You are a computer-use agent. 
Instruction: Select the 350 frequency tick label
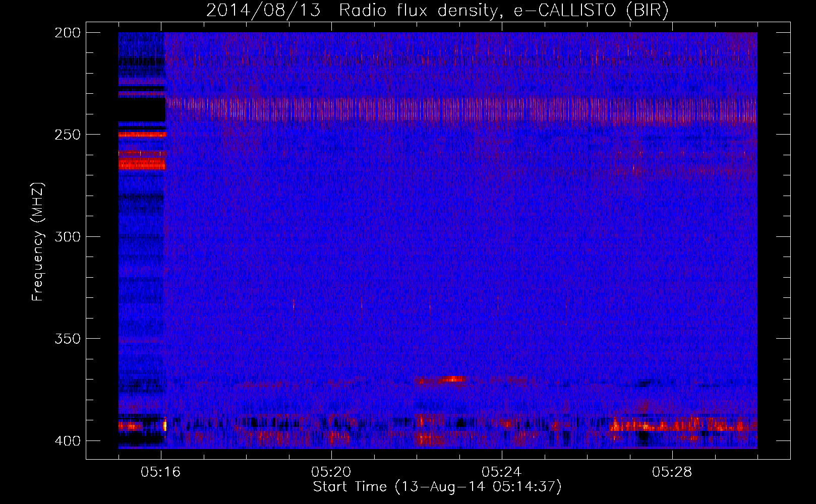pos(68,339)
